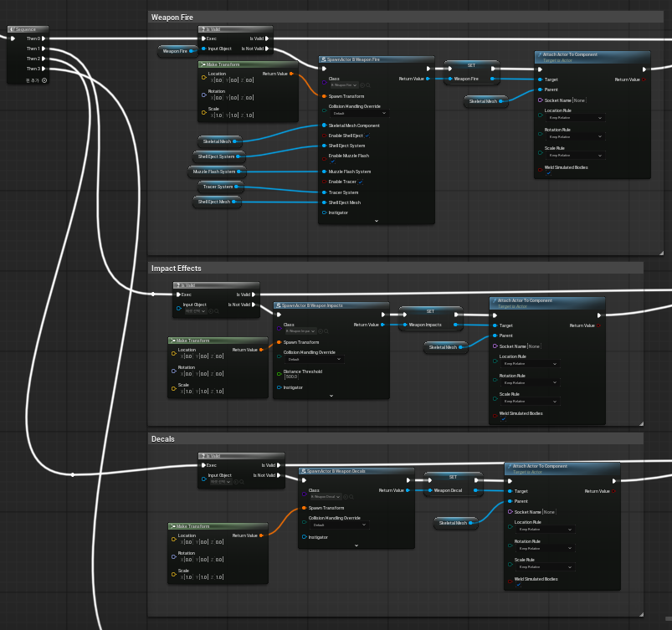Open Location Rule dropdown in Weapon Fire Attach node
This screenshot has width=672, height=630.
coord(575,118)
